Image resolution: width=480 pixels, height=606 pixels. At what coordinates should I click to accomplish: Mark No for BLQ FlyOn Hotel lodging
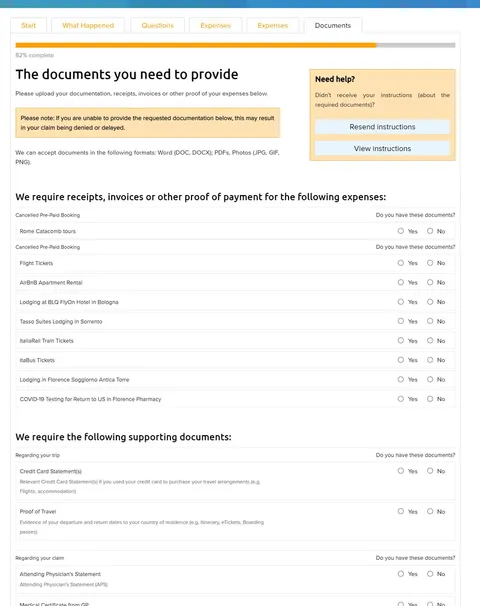430,301
